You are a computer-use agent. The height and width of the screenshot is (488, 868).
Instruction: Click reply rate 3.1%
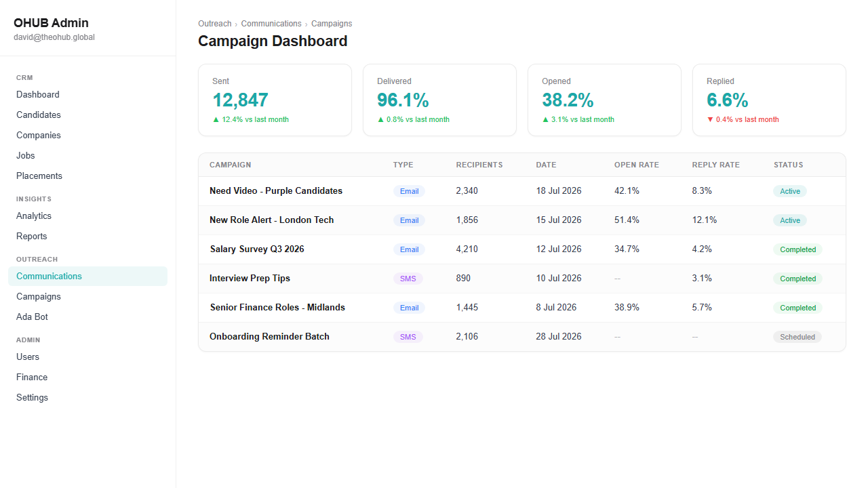pyautogui.click(x=702, y=279)
